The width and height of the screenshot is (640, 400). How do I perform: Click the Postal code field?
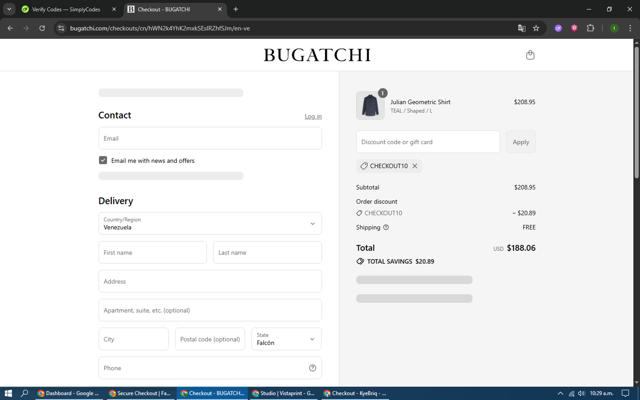pos(210,339)
